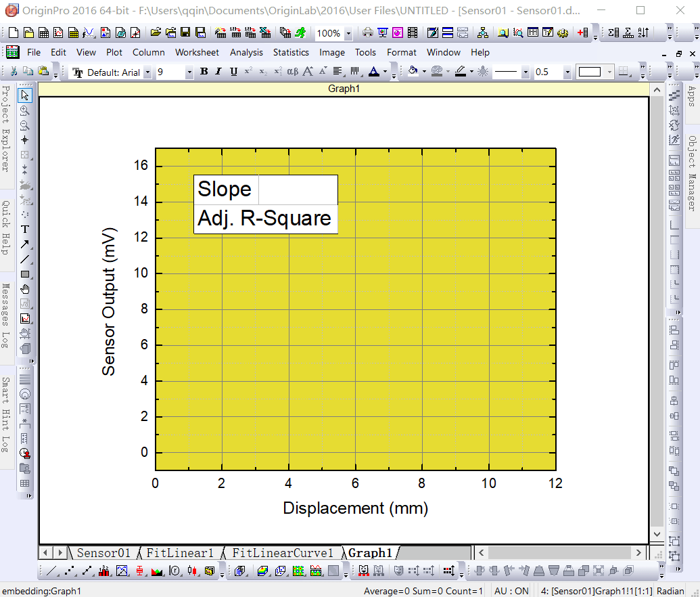
Task: Click the green running-man recalculate icon
Action: [300, 32]
